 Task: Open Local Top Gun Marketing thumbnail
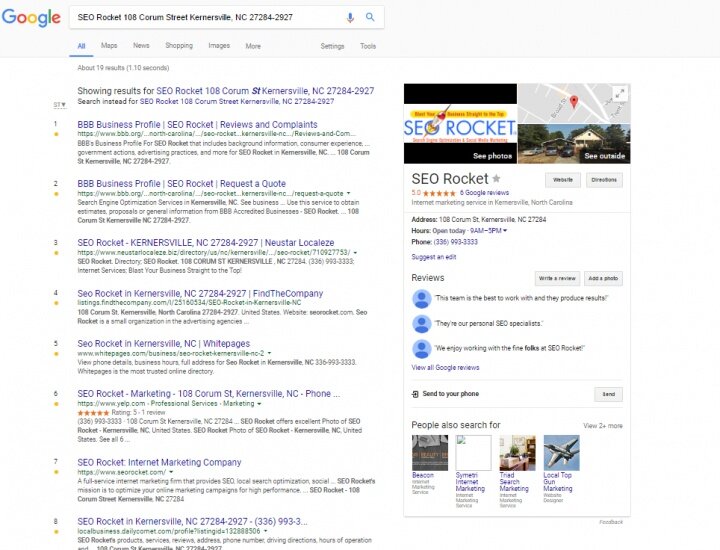pyautogui.click(x=562, y=453)
